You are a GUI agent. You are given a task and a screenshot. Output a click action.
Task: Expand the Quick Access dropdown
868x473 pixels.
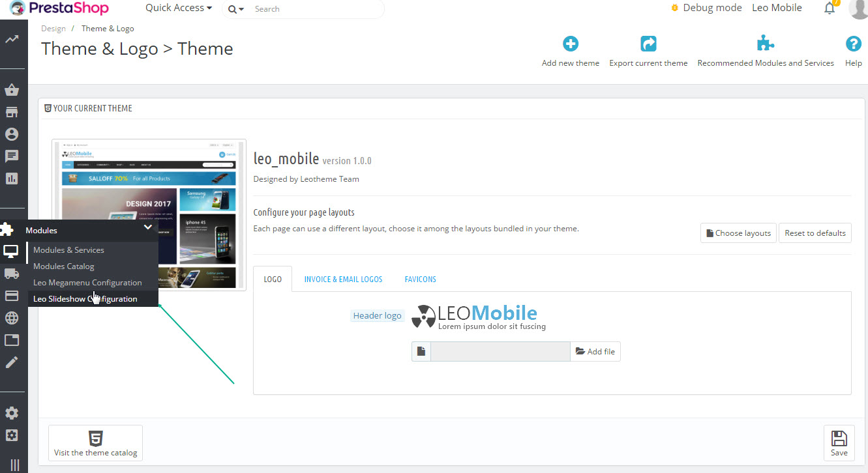179,8
